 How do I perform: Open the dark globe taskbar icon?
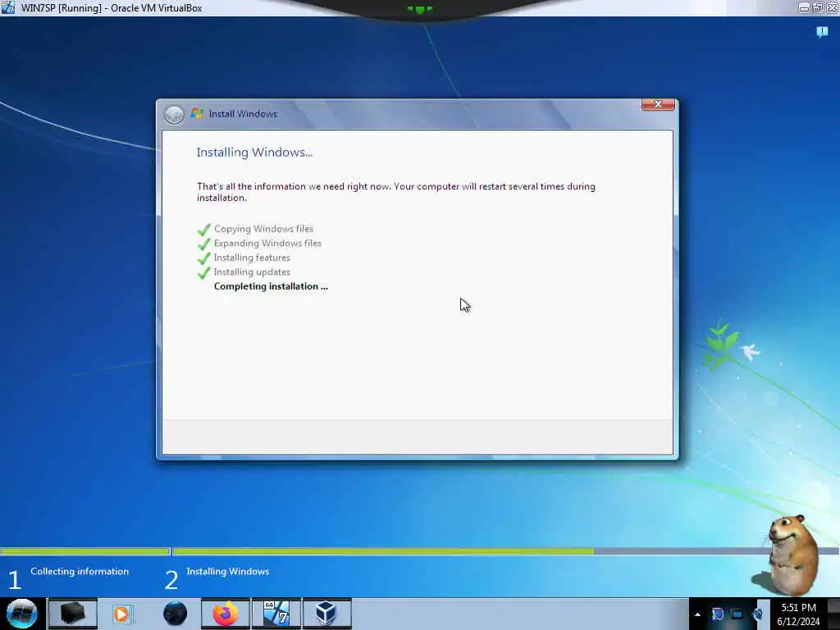pyautogui.click(x=176, y=614)
